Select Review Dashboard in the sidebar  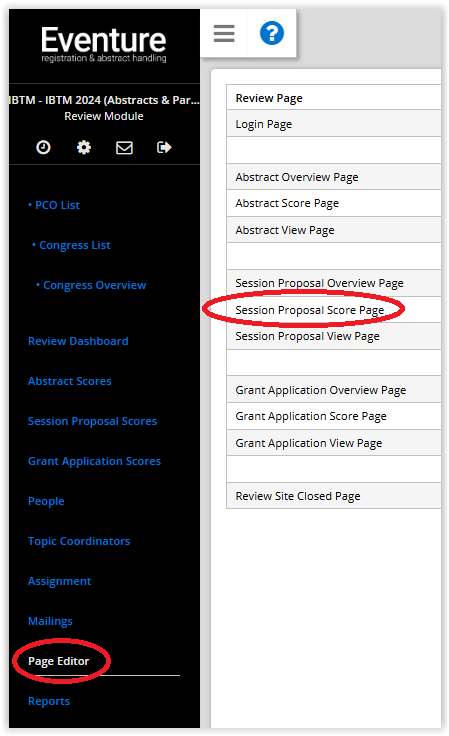tap(78, 341)
